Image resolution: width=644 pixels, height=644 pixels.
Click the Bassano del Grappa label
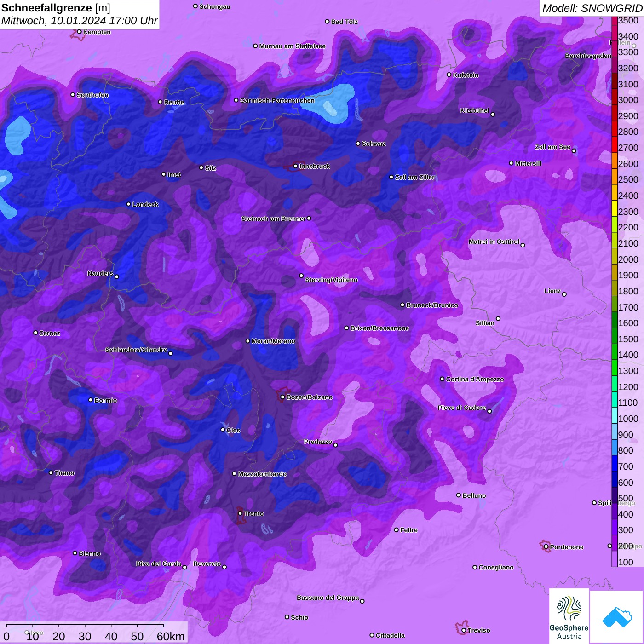point(328,598)
